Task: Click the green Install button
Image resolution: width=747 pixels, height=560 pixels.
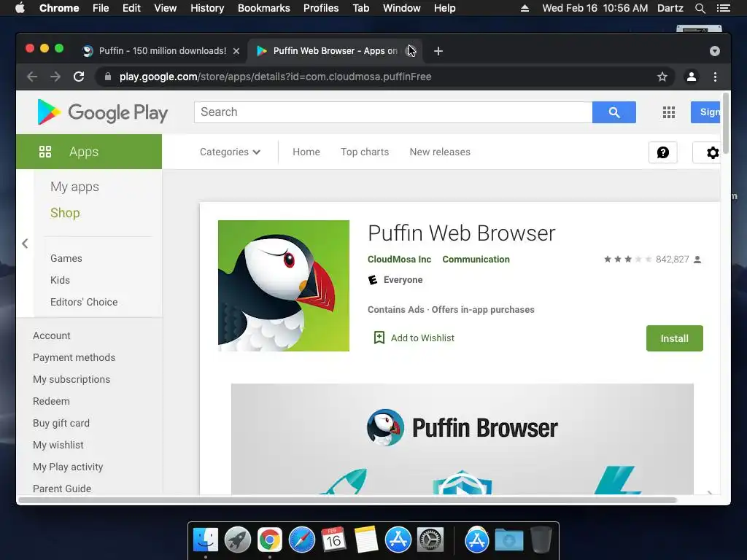Action: coord(674,338)
